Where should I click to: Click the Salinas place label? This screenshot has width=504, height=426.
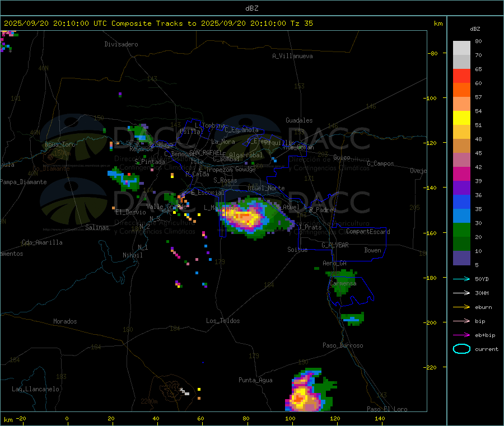[97, 227]
